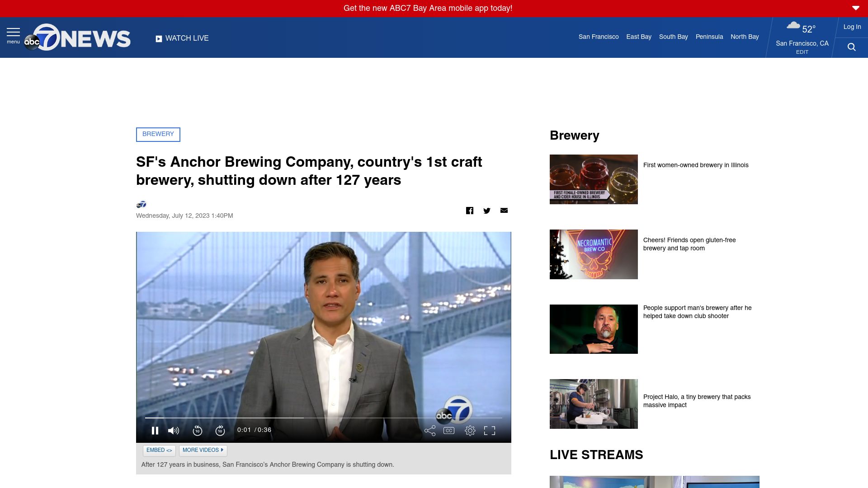868x488 pixels.
Task: Click the Anchor Brewing article headline
Action: point(309,171)
